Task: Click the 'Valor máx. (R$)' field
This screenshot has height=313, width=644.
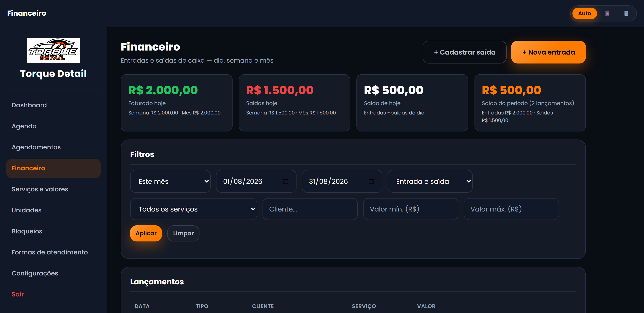Action: [x=511, y=209]
